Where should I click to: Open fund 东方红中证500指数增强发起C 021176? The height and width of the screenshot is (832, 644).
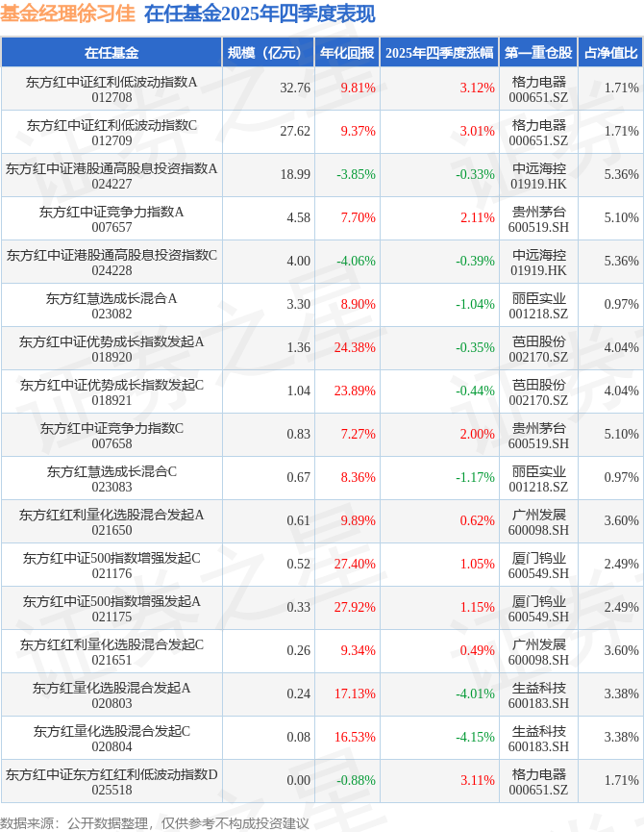(111, 565)
